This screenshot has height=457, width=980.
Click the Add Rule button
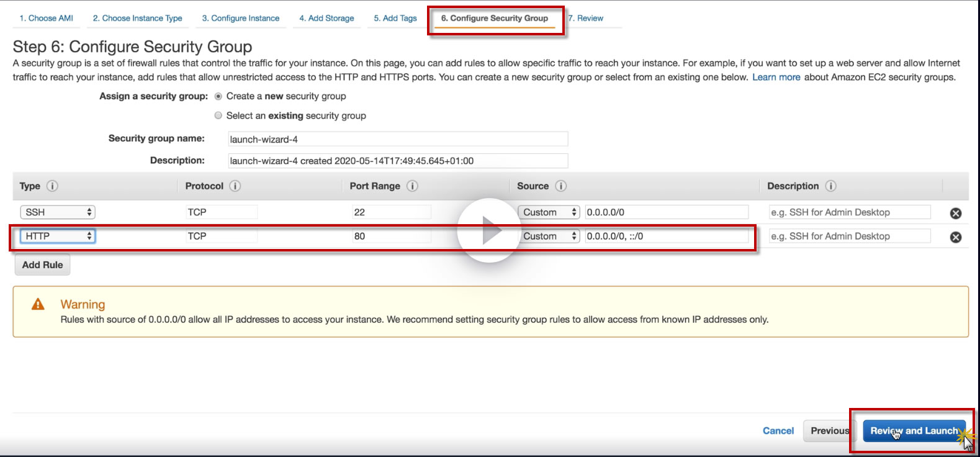[x=42, y=265]
